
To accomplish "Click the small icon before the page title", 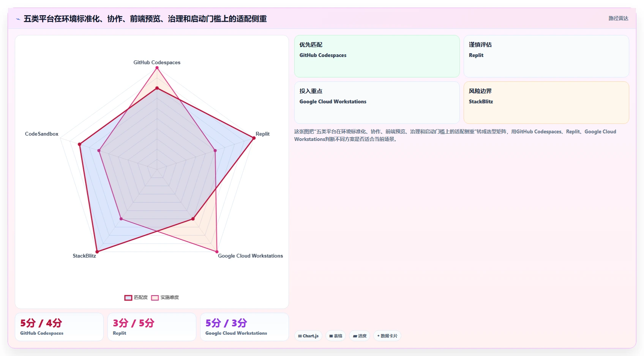I will point(18,19).
